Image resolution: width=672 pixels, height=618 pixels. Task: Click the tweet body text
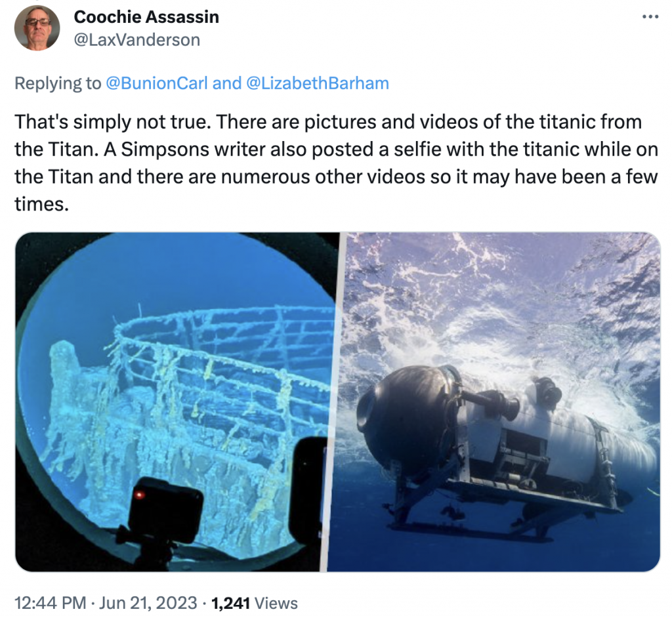pos(336,163)
